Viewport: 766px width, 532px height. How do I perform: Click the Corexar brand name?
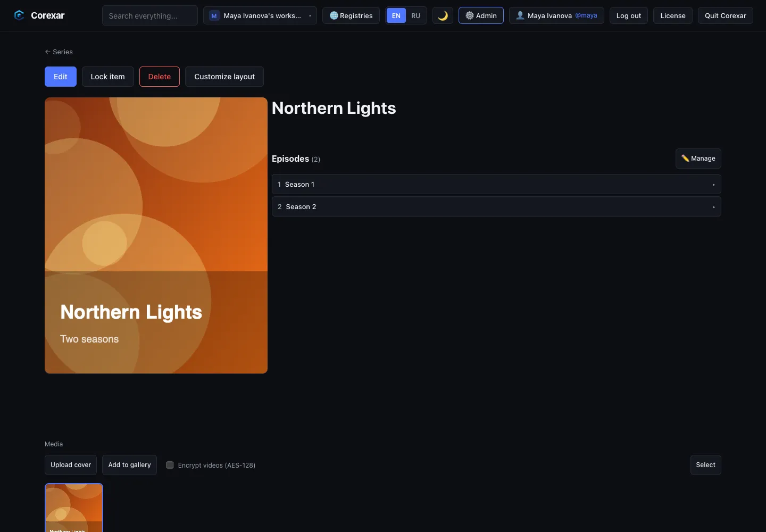click(x=48, y=15)
